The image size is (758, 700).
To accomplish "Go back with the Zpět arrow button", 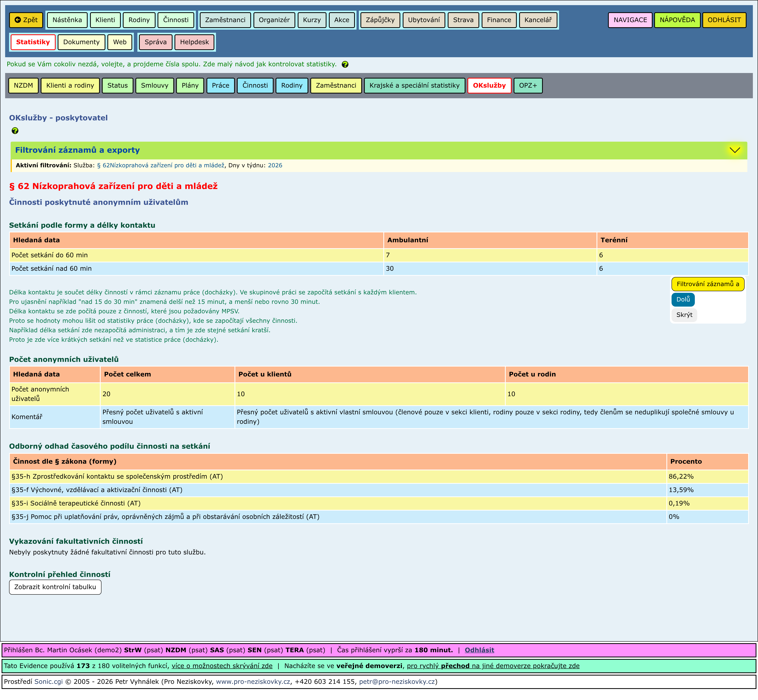I will (x=26, y=20).
